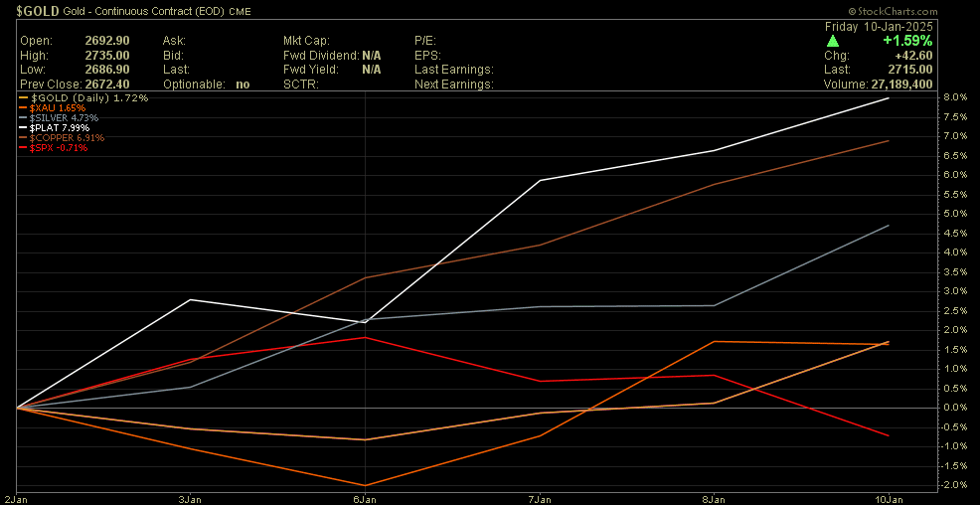The width and height of the screenshot is (980, 505).
Task: Select the $COPPER 6.91% legend entry
Action: pyautogui.click(x=62, y=137)
